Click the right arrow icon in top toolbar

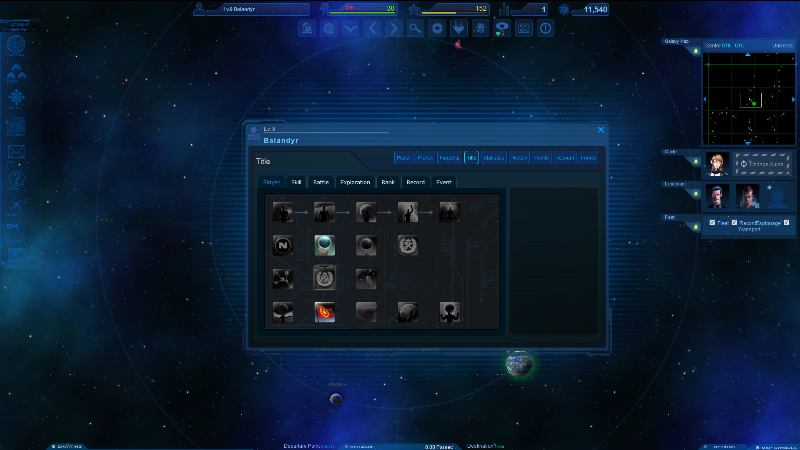[x=393, y=28]
